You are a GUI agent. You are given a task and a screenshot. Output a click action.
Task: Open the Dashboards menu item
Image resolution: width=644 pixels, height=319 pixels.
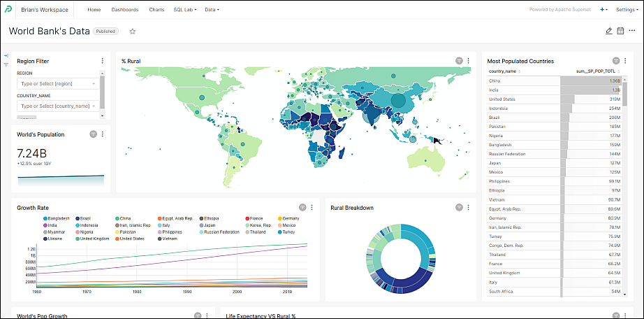[124, 10]
